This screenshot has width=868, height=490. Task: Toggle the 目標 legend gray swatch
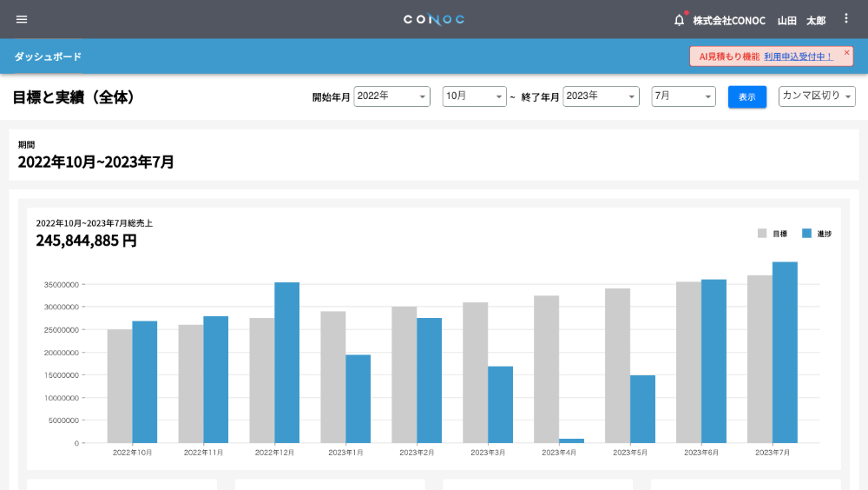click(762, 234)
